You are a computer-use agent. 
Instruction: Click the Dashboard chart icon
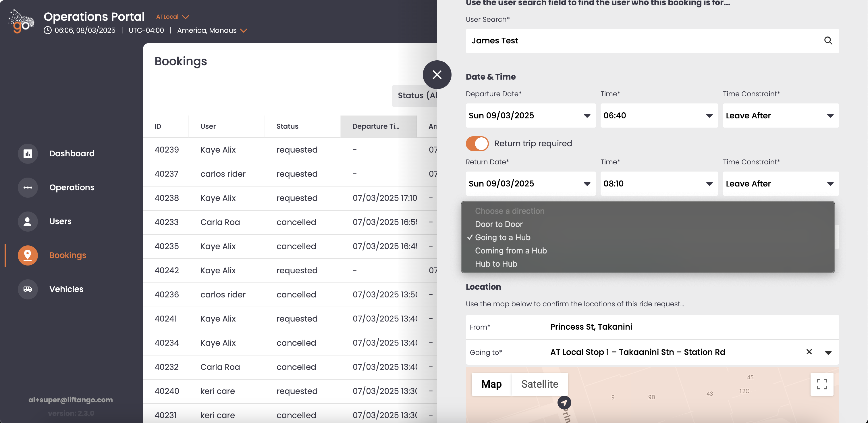28,154
